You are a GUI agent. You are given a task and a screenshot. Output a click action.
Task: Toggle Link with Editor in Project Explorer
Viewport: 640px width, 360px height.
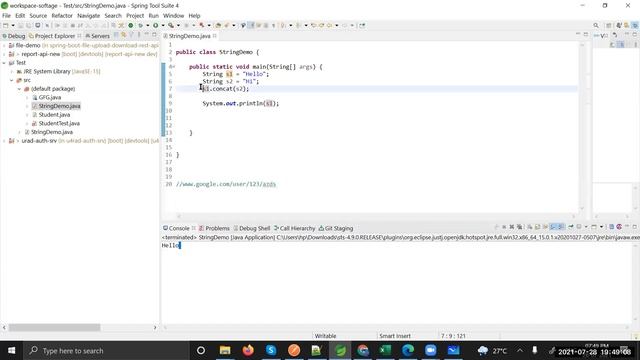point(124,36)
